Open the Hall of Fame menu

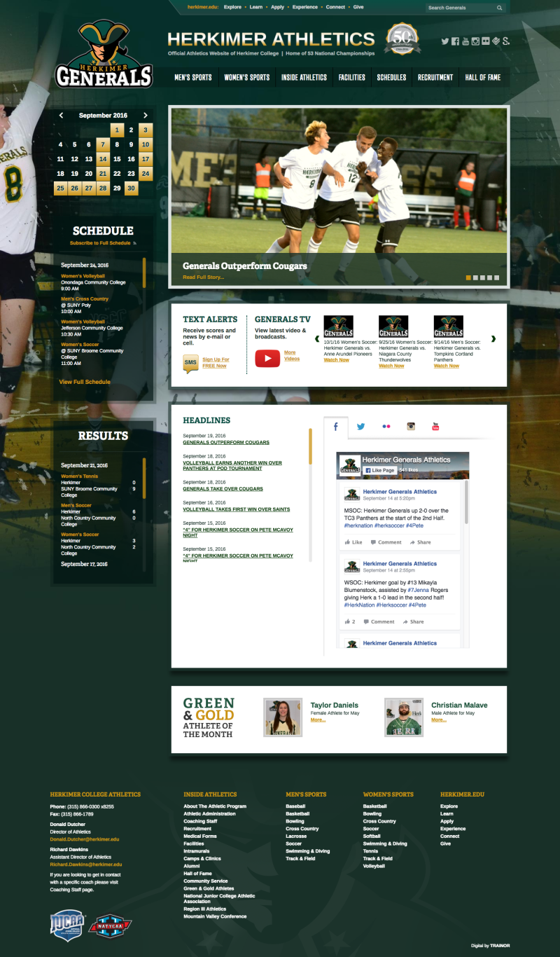pyautogui.click(x=482, y=77)
